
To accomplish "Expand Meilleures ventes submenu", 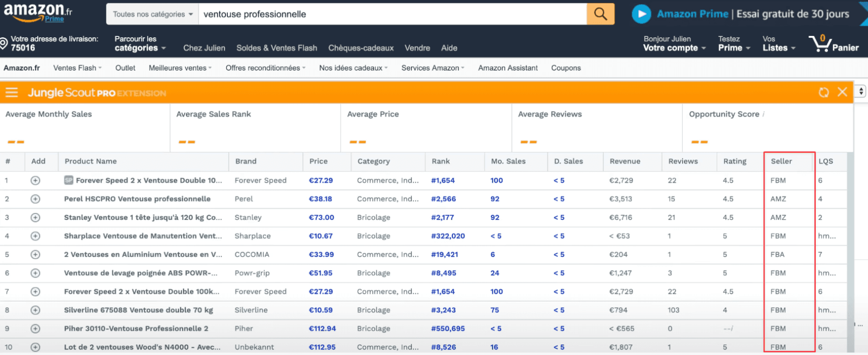I will point(180,68).
